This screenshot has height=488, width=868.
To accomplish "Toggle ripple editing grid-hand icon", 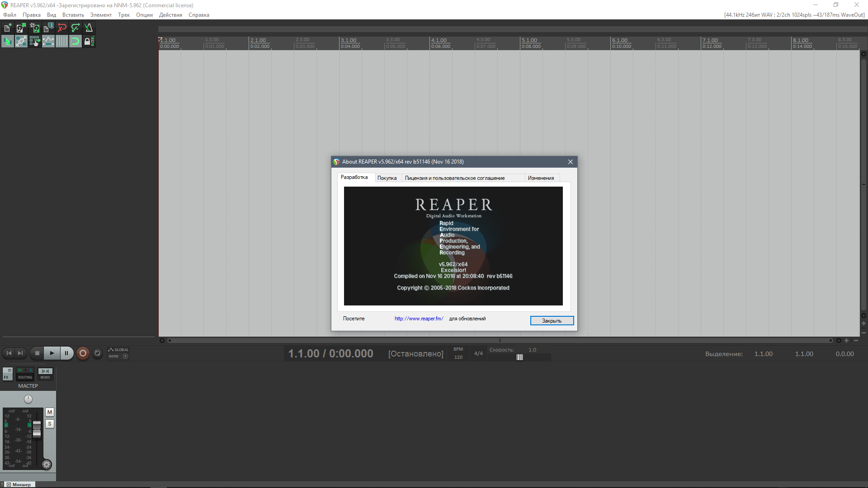I will point(35,42).
